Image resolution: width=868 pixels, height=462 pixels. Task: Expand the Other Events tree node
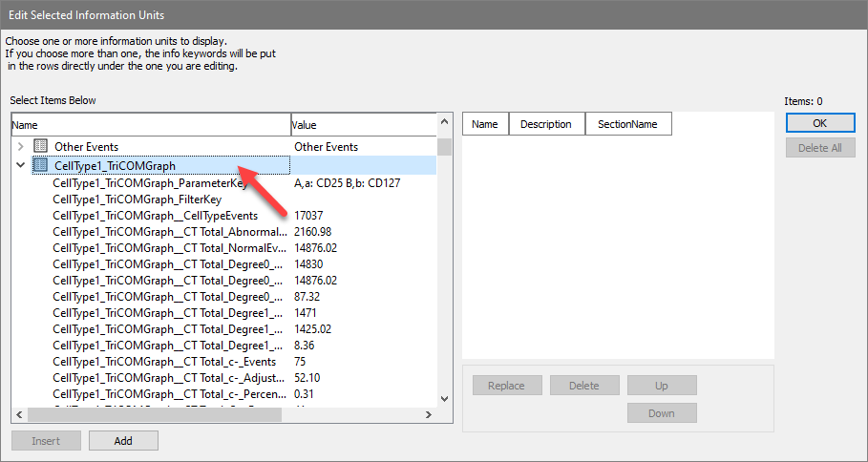point(21,146)
